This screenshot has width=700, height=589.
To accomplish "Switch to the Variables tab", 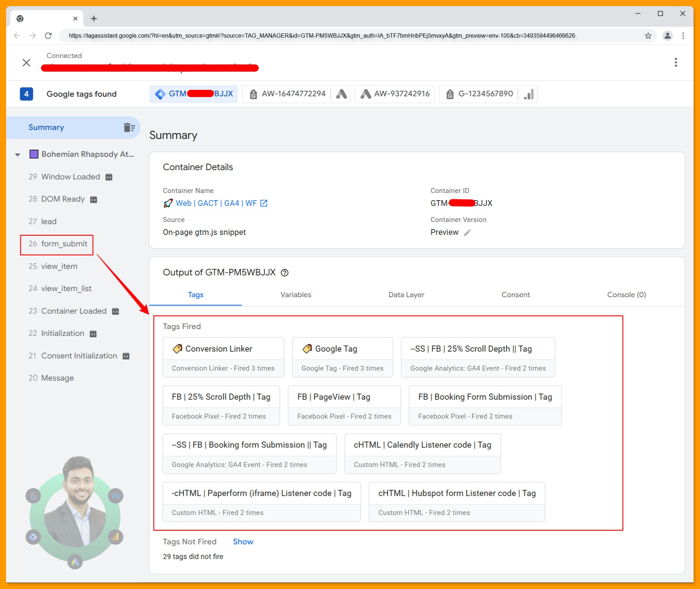I will click(296, 295).
